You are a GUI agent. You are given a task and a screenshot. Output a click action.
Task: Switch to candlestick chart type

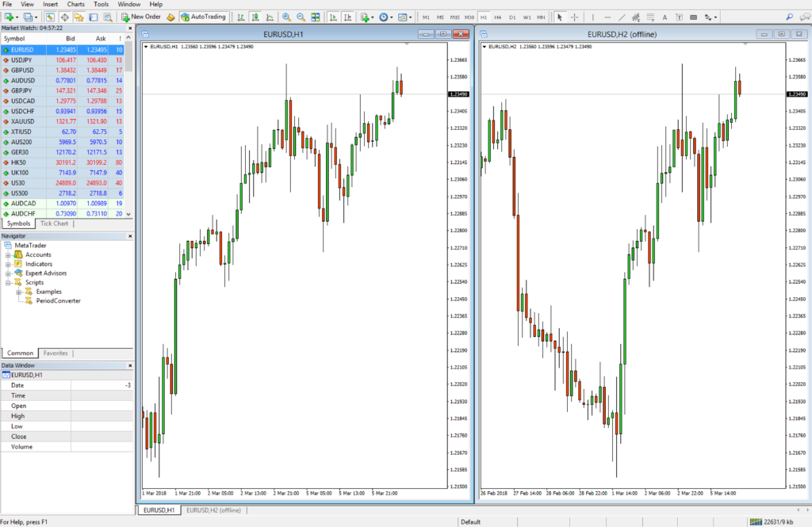coord(255,17)
